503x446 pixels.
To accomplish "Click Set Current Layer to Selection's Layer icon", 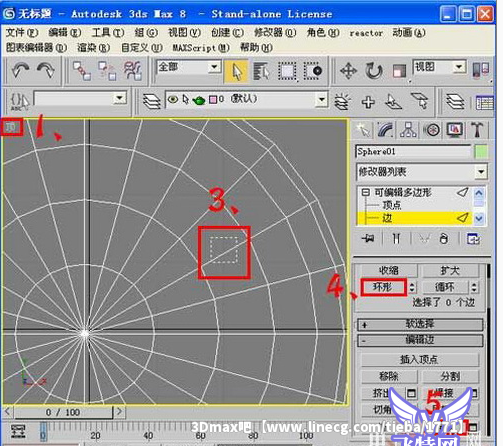I will click(x=420, y=101).
